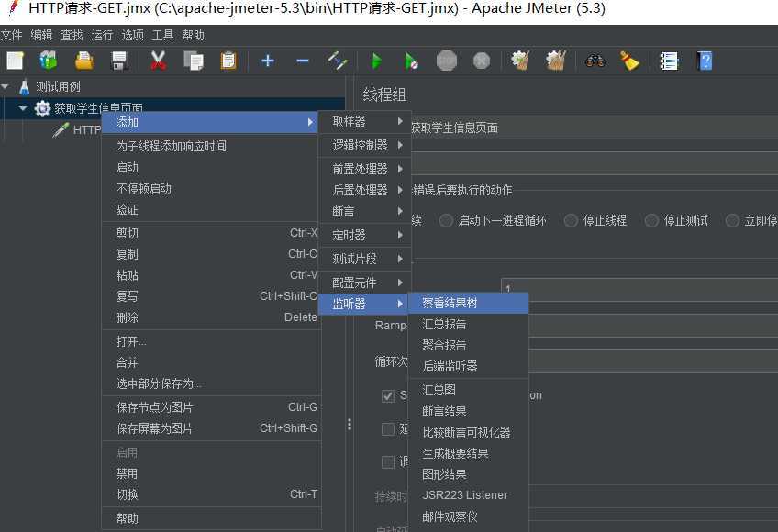The width and height of the screenshot is (778, 532).
Task: Open the Templates toolbar icon
Action: (x=49, y=61)
